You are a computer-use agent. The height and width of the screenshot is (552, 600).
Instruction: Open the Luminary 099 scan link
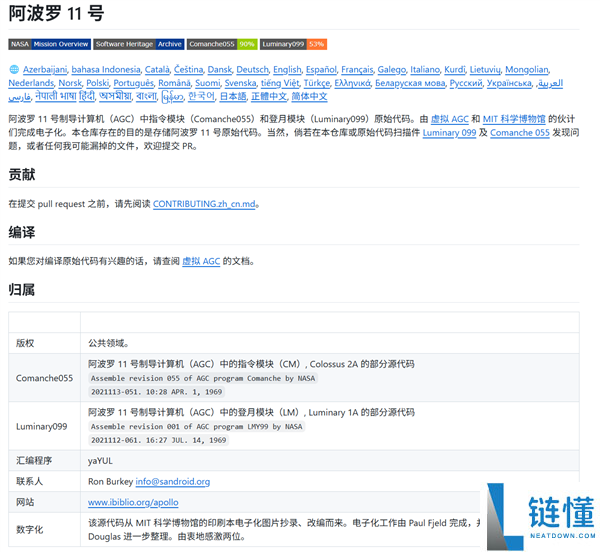[x=449, y=133]
